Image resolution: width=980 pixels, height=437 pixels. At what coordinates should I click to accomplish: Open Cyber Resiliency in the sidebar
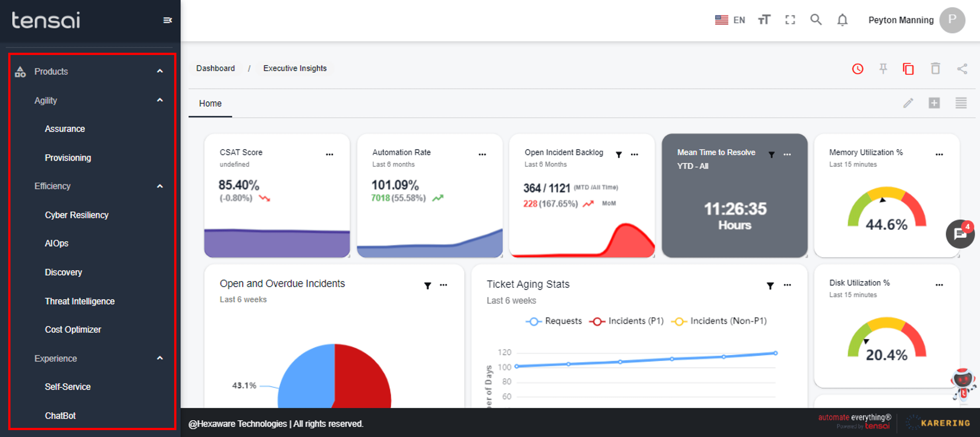click(x=76, y=215)
